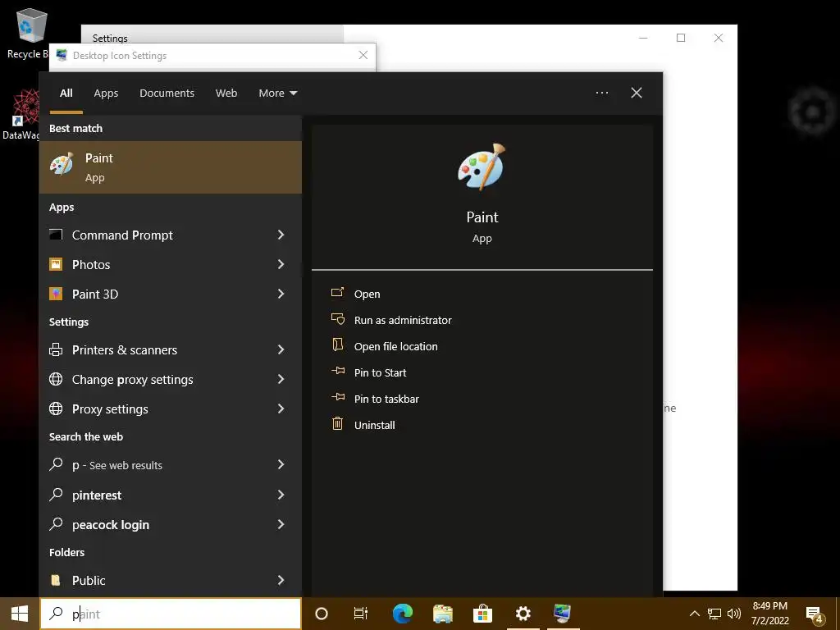Expand the peacock login result arrow
Viewport: 840px width, 630px height.
click(281, 524)
